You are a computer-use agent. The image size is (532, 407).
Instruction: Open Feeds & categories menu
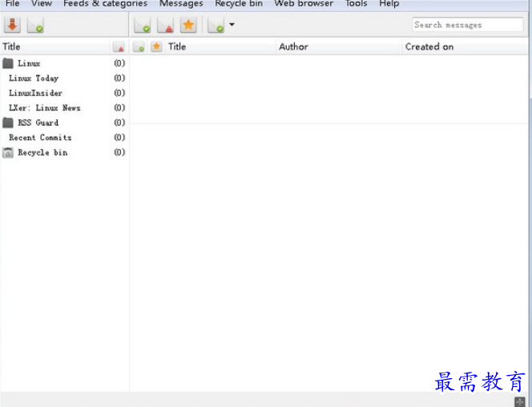105,3
